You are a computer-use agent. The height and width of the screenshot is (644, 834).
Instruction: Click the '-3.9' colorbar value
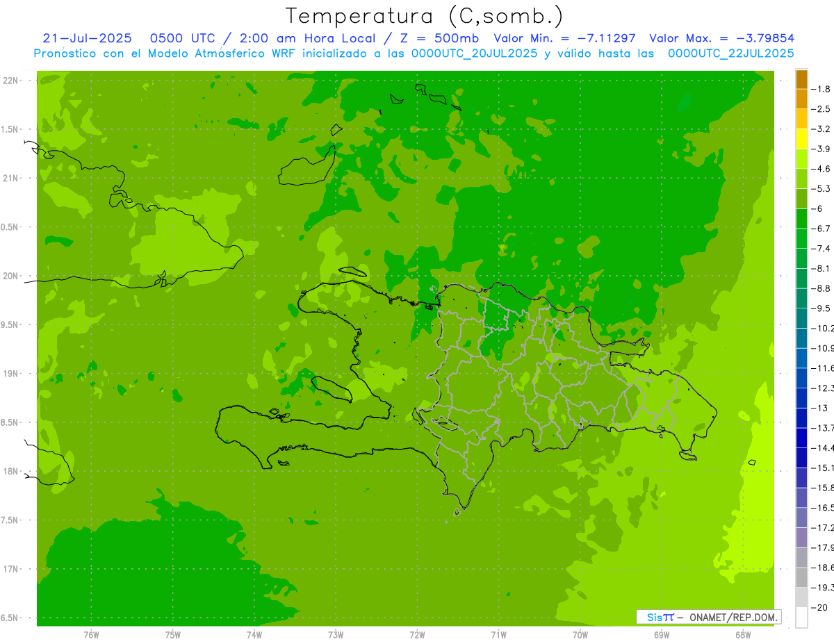[820, 149]
